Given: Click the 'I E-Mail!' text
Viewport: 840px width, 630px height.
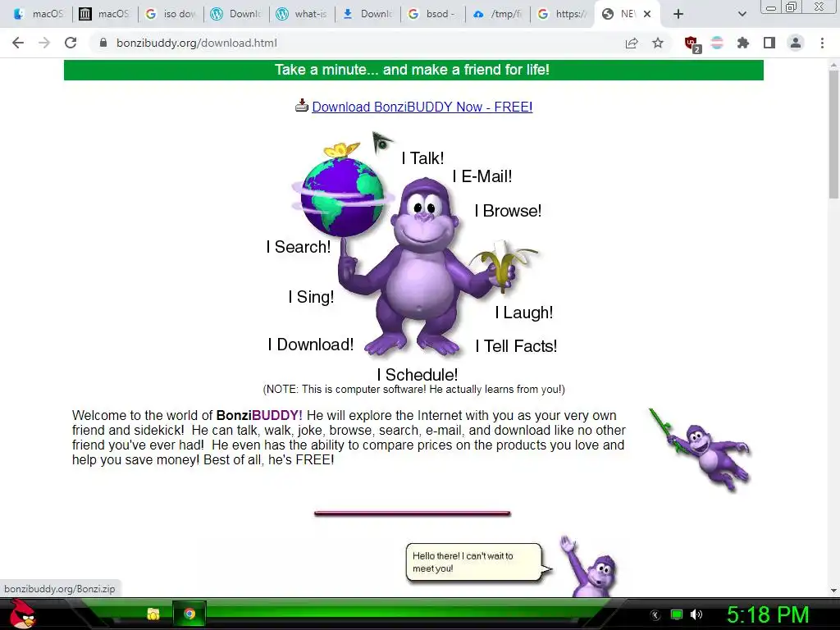Looking at the screenshot, I should (x=482, y=176).
